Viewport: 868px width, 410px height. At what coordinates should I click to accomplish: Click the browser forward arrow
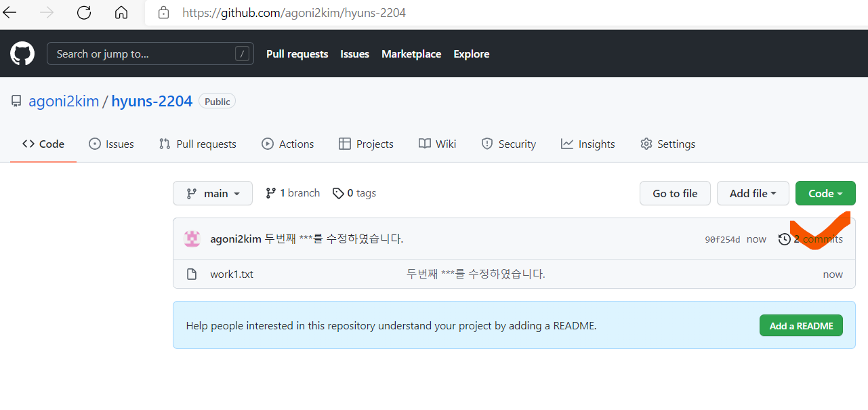pos(47,12)
